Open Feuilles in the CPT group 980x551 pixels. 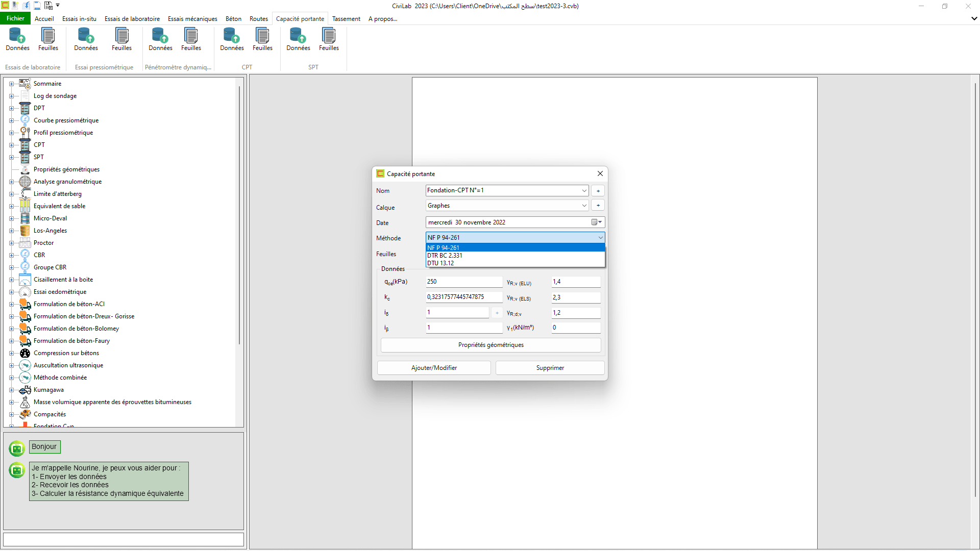coord(262,39)
